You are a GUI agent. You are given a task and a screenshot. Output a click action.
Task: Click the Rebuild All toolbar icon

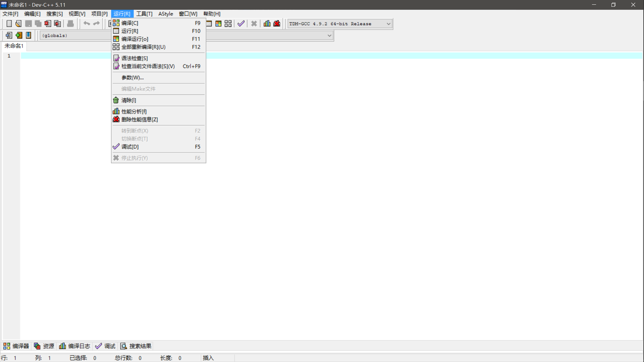click(x=228, y=23)
